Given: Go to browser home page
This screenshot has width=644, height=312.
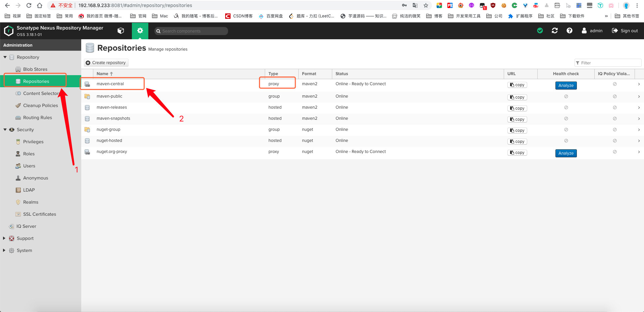Looking at the screenshot, I should tap(40, 5).
